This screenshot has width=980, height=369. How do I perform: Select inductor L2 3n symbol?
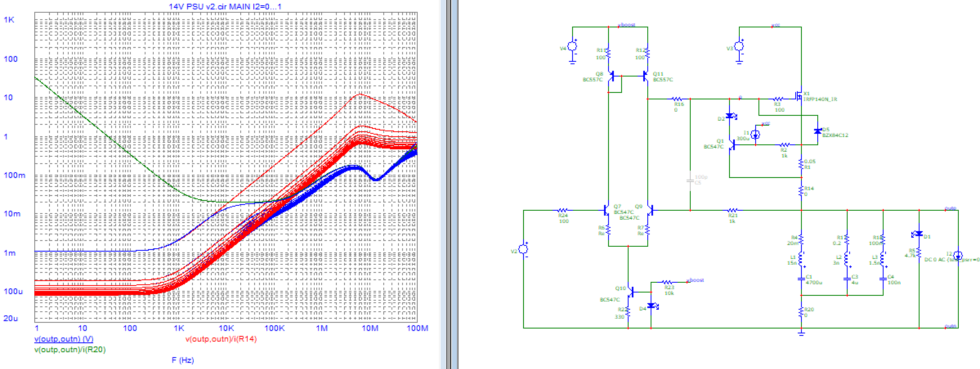pos(847,259)
